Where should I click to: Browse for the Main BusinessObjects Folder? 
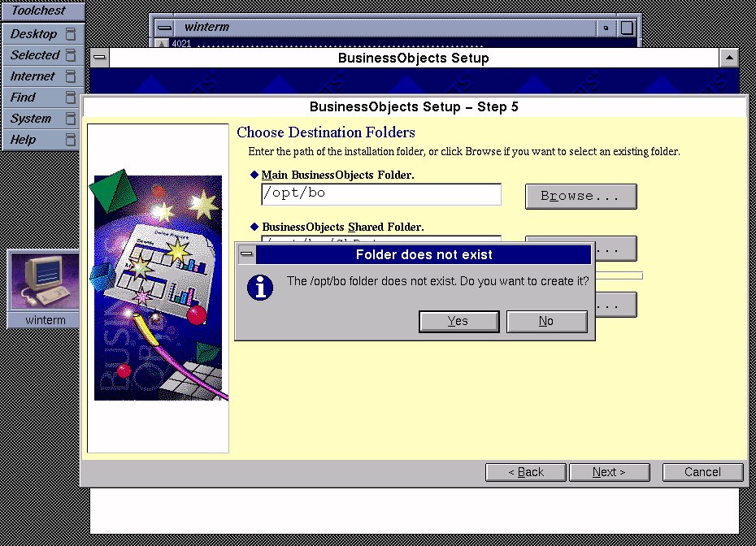(x=580, y=197)
